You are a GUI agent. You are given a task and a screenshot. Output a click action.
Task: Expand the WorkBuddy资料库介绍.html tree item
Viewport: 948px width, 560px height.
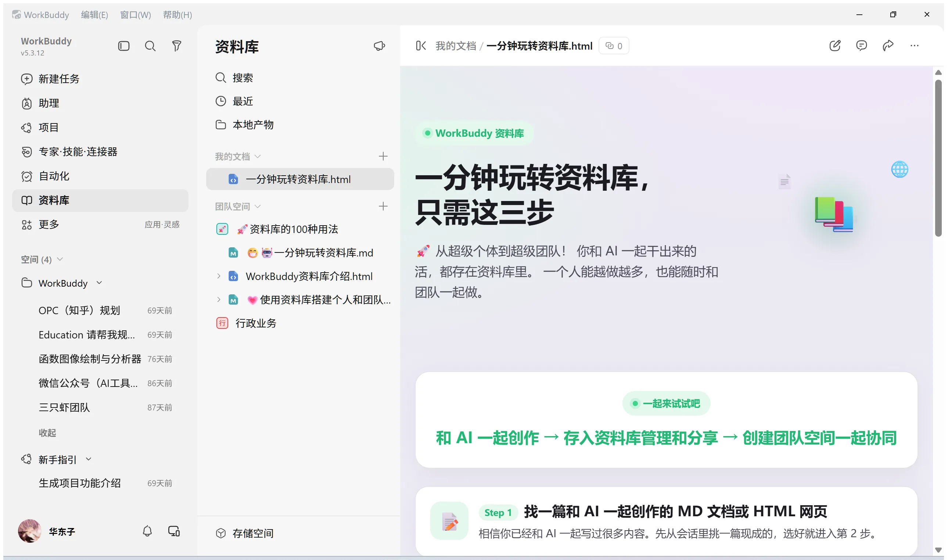point(219,276)
